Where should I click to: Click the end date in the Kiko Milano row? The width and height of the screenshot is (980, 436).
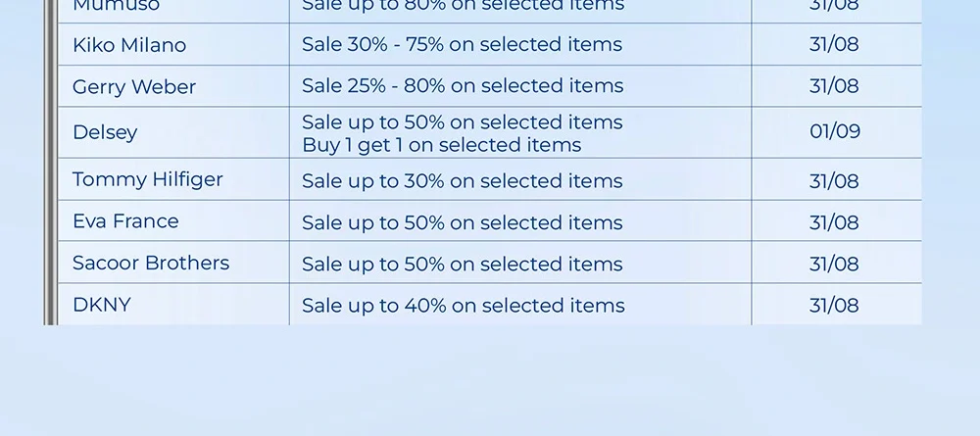click(834, 44)
